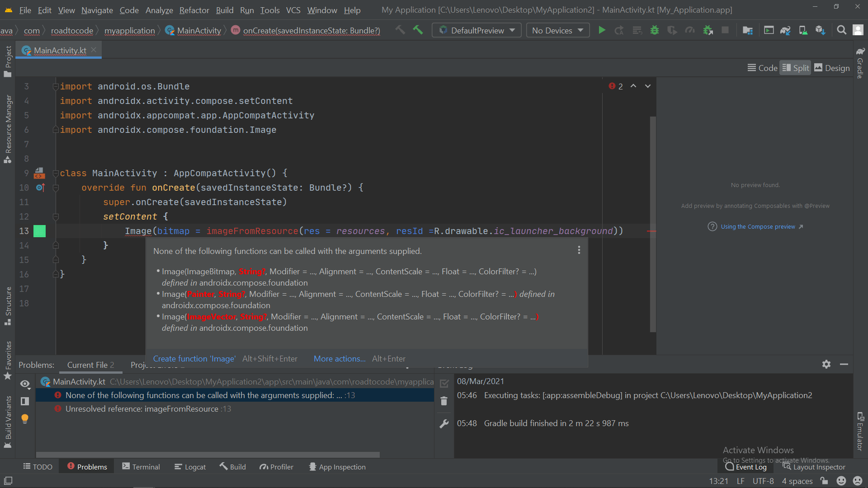Screen dimensions: 868x488
Task: Switch editor to Design view mode
Action: [x=832, y=68]
